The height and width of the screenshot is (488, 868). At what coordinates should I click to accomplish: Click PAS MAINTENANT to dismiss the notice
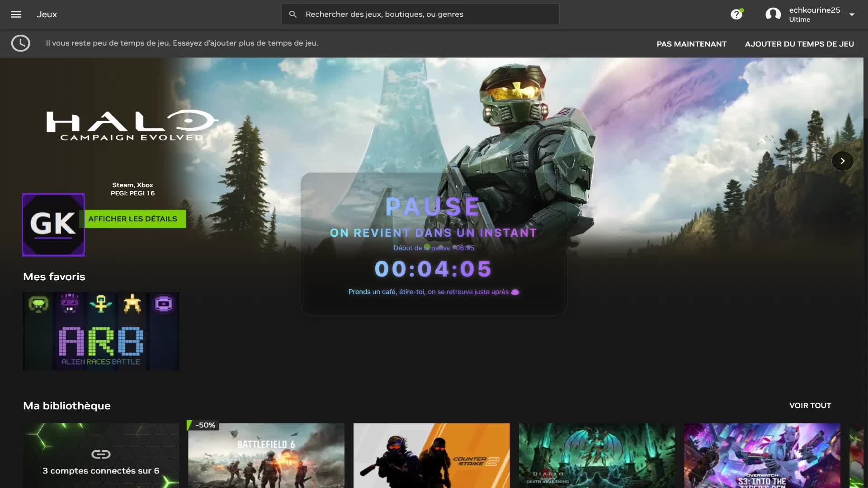(x=692, y=44)
